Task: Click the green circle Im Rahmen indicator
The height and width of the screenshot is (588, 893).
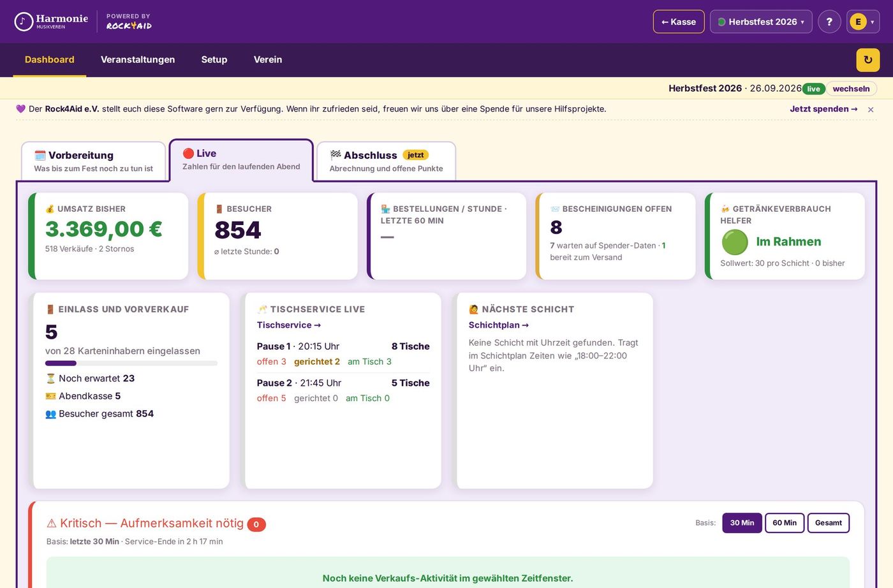Action: click(x=735, y=242)
